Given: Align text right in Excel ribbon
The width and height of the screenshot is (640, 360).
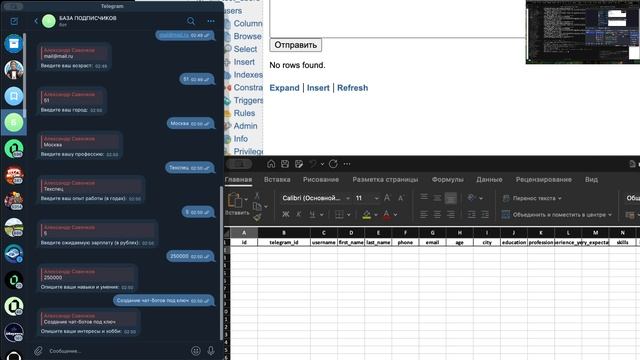Looking at the screenshot, I should click(451, 214).
